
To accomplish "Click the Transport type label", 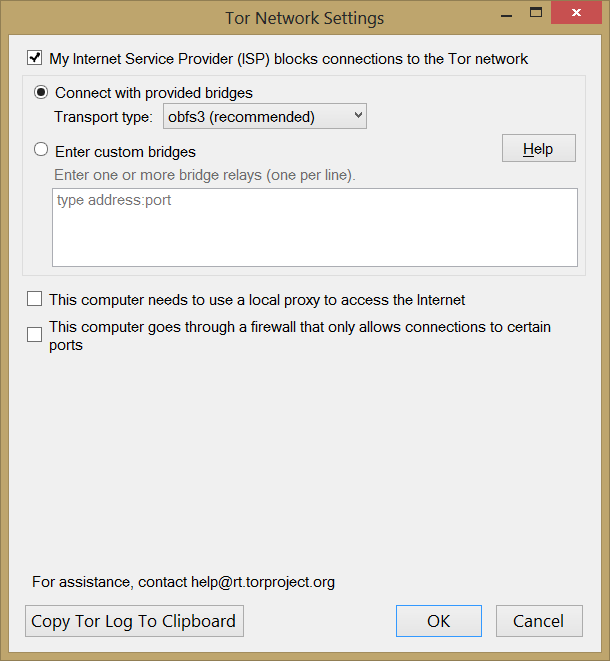I will pyautogui.click(x=104, y=117).
